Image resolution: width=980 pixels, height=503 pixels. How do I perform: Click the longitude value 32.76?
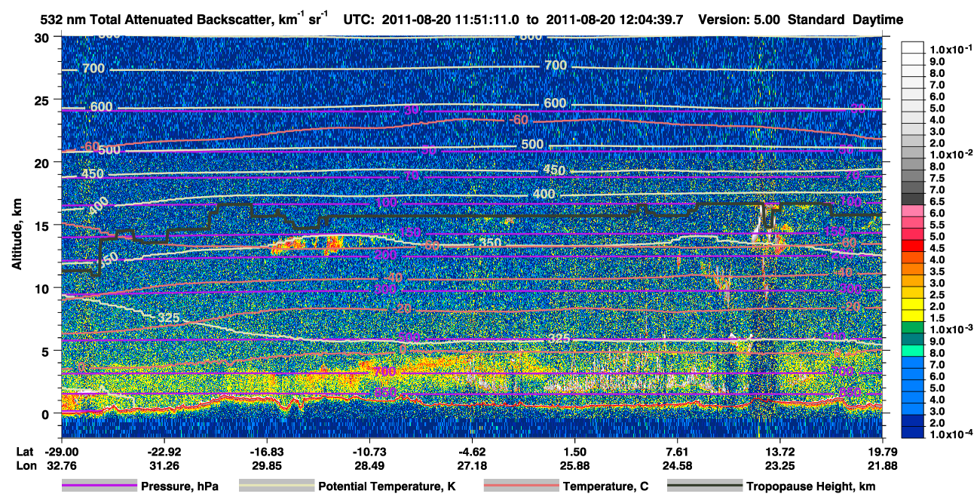tap(62, 465)
